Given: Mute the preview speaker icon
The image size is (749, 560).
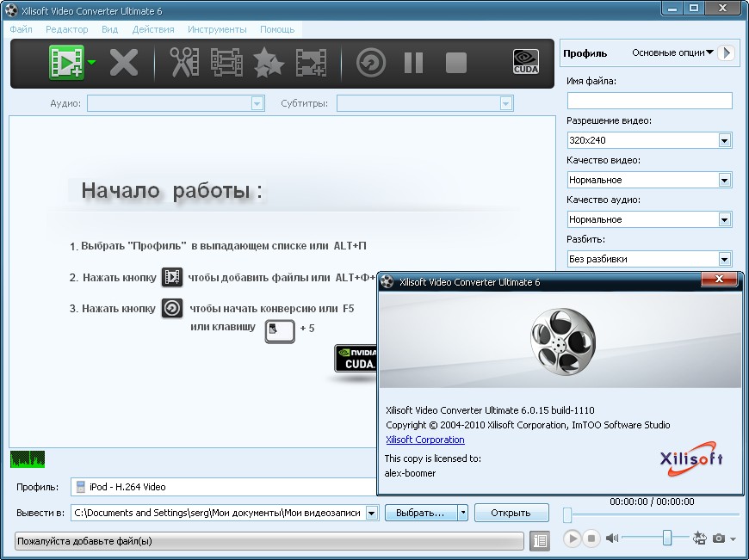Looking at the screenshot, I should pos(611,538).
